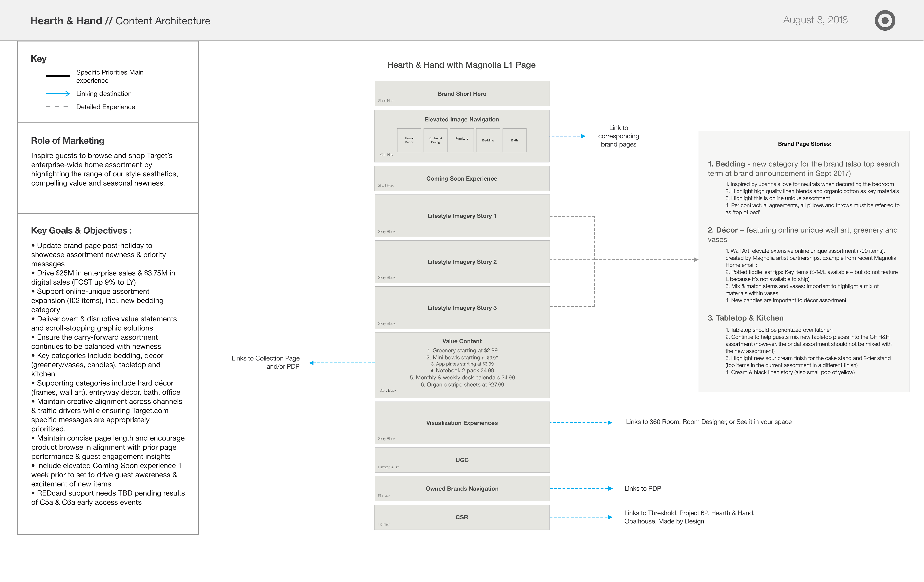Click the 'Brand Page Stories:' heading
Image resolution: width=924 pixels, height=582 pixels.
[x=805, y=144]
